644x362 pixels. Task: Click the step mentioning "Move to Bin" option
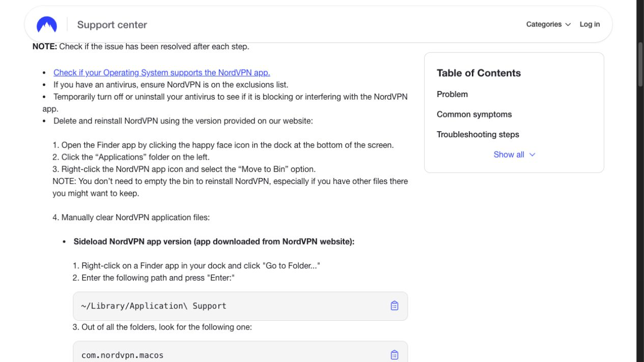(184, 169)
